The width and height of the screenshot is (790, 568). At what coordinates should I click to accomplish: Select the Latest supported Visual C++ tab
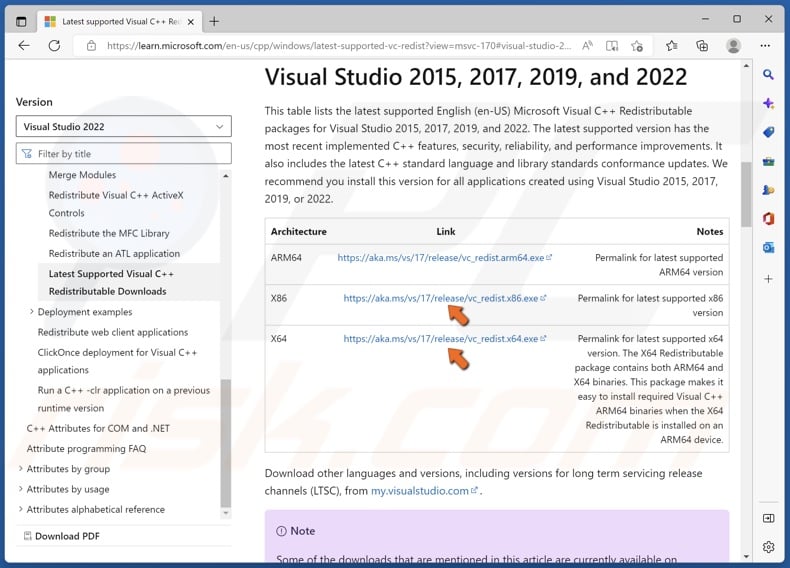pos(119,22)
